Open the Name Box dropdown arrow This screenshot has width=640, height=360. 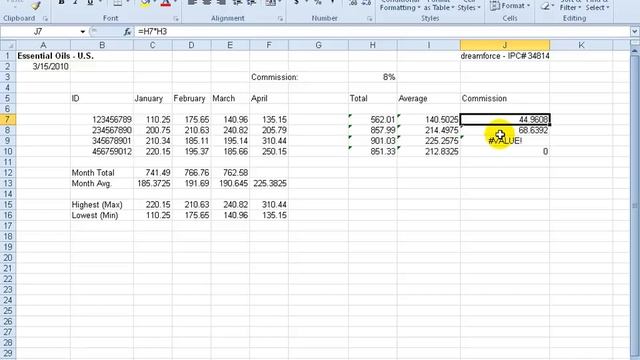(x=82, y=31)
